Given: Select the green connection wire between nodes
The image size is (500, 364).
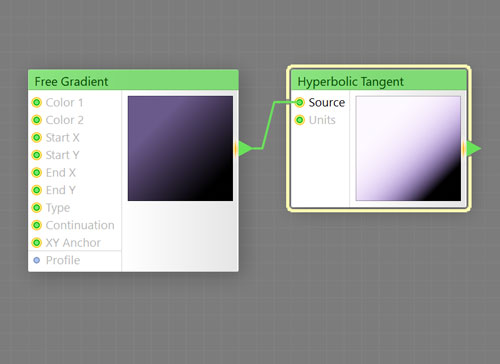Looking at the screenshot, I should pyautogui.click(x=268, y=125).
